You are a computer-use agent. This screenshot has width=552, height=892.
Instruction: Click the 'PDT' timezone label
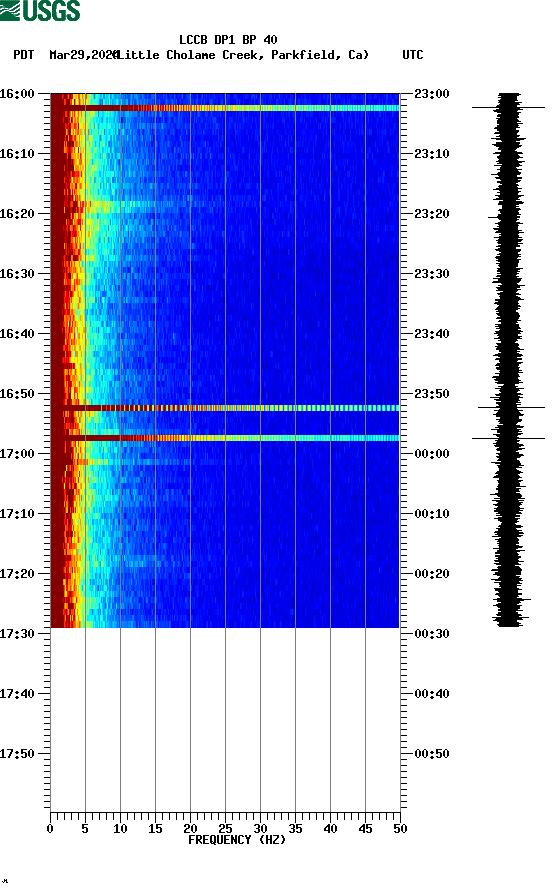(x=24, y=55)
